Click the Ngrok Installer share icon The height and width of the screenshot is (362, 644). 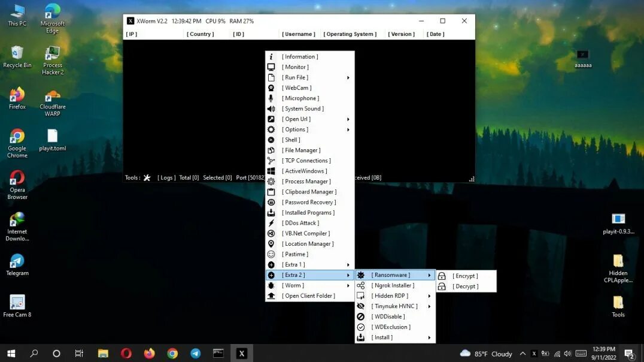point(361,285)
